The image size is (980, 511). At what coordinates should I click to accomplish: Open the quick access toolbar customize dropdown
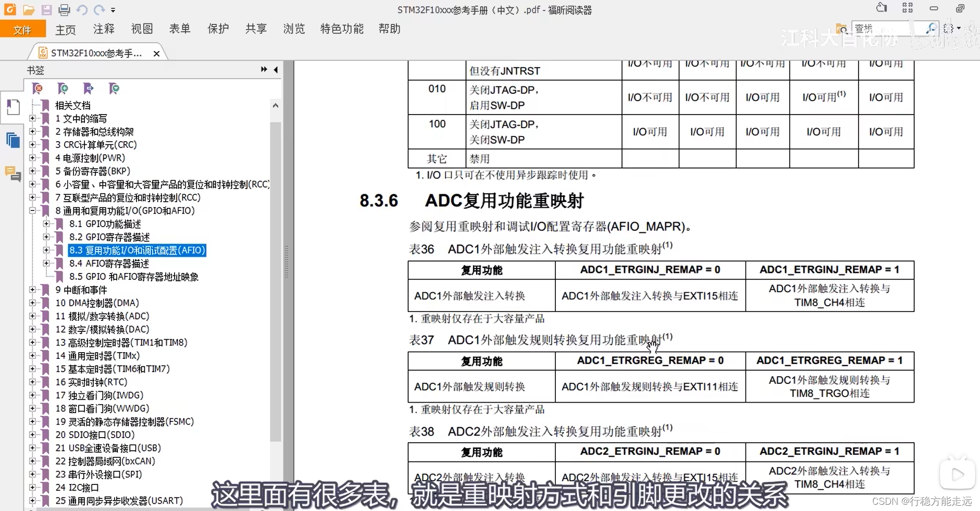[113, 10]
